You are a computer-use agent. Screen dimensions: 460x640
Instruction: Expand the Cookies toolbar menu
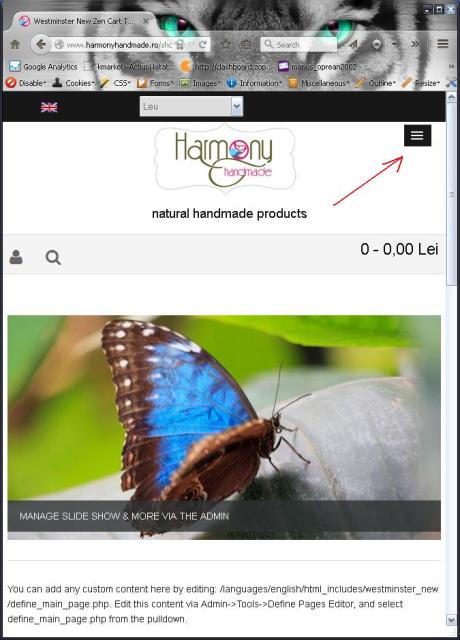[x=74, y=83]
